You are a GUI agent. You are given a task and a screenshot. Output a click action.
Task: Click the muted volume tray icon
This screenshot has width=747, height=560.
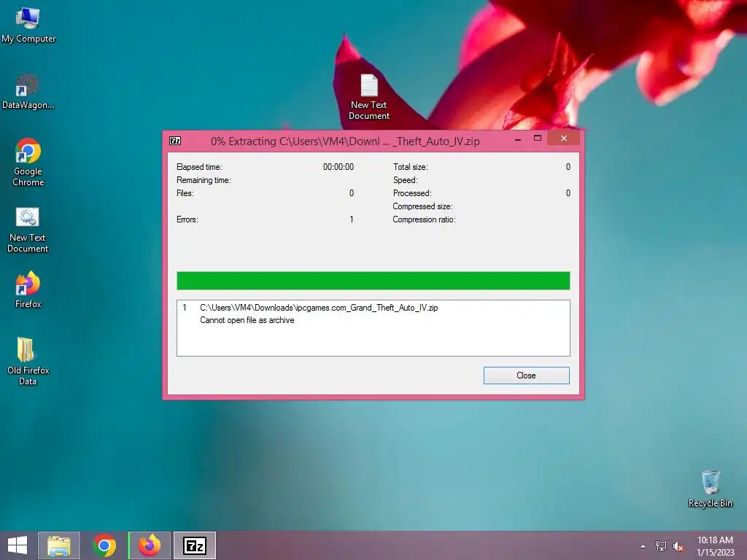click(678, 546)
